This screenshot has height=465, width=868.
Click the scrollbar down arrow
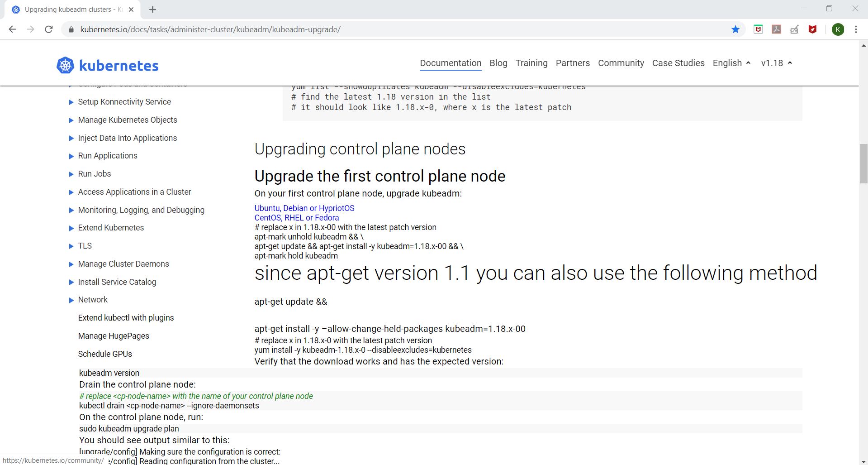tap(863, 461)
